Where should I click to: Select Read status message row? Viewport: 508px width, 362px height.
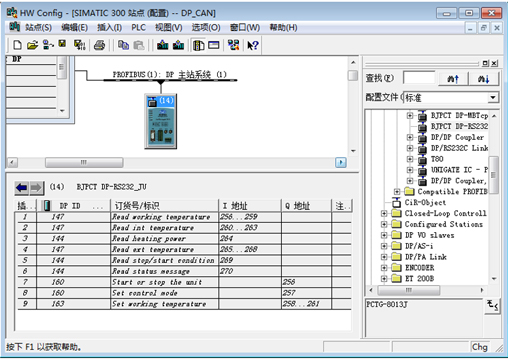coord(183,271)
